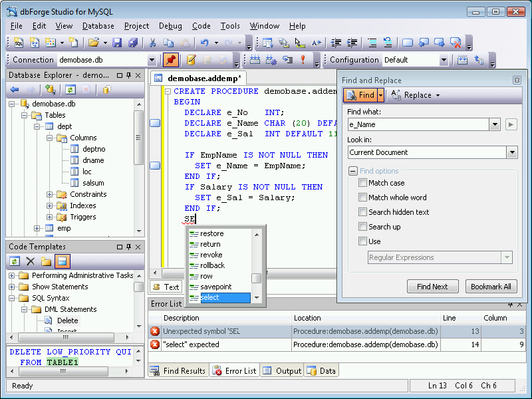The height and width of the screenshot is (399, 532).
Task: Click the back arrow in Database Explorer
Action: click(x=14, y=90)
